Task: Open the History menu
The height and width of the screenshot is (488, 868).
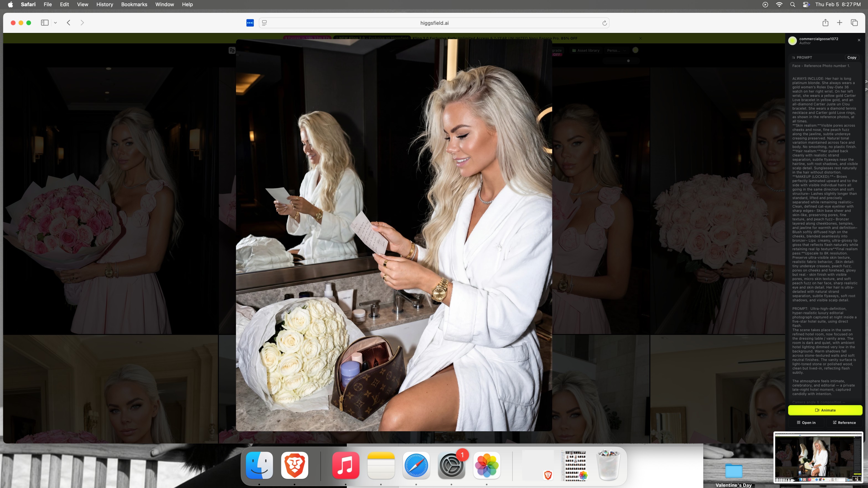Action: [x=104, y=4]
